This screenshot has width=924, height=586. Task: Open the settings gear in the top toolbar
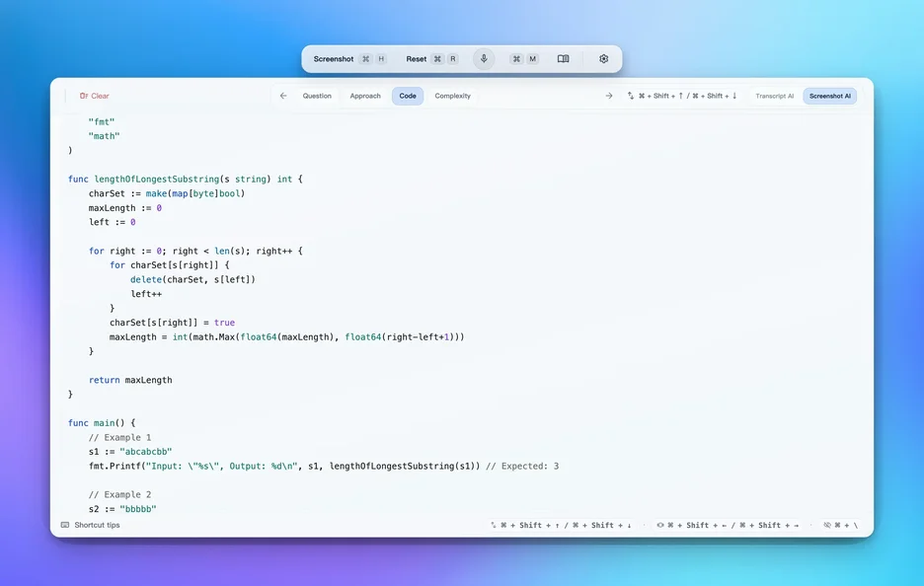coord(603,58)
